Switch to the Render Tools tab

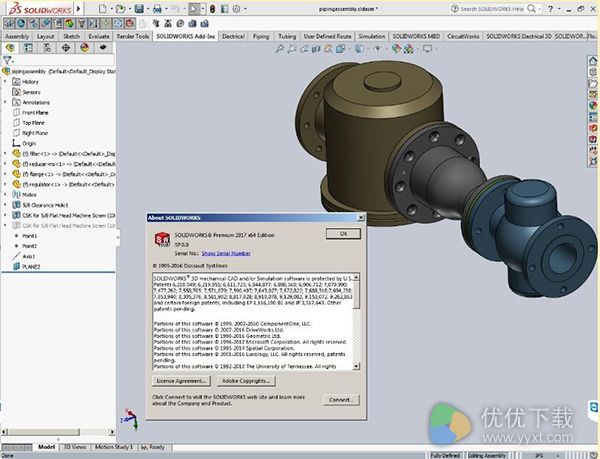coord(133,36)
